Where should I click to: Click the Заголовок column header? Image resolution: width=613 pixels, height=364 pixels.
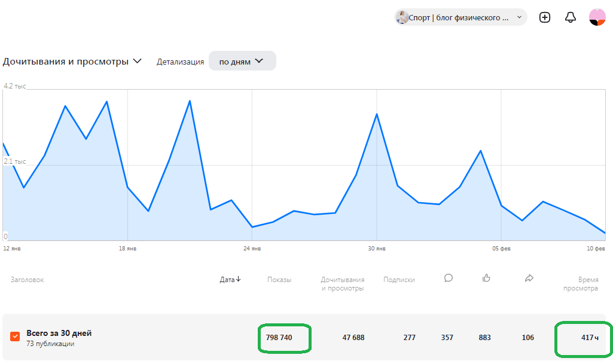pos(28,280)
